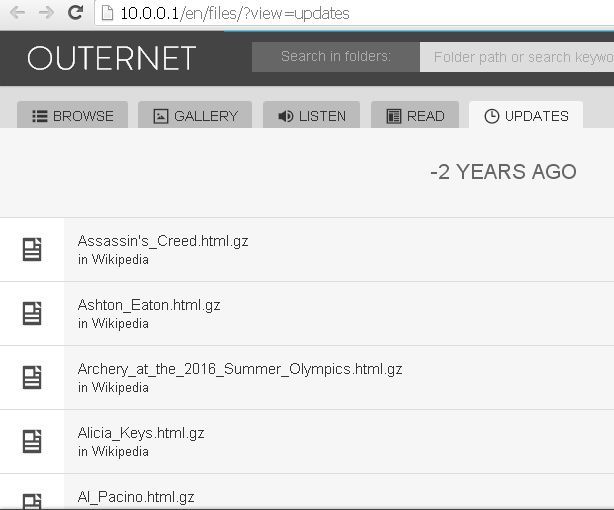This screenshot has width=614, height=510.
Task: Click the document icon beside Ashton_Eaton file
Action: [x=32, y=313]
